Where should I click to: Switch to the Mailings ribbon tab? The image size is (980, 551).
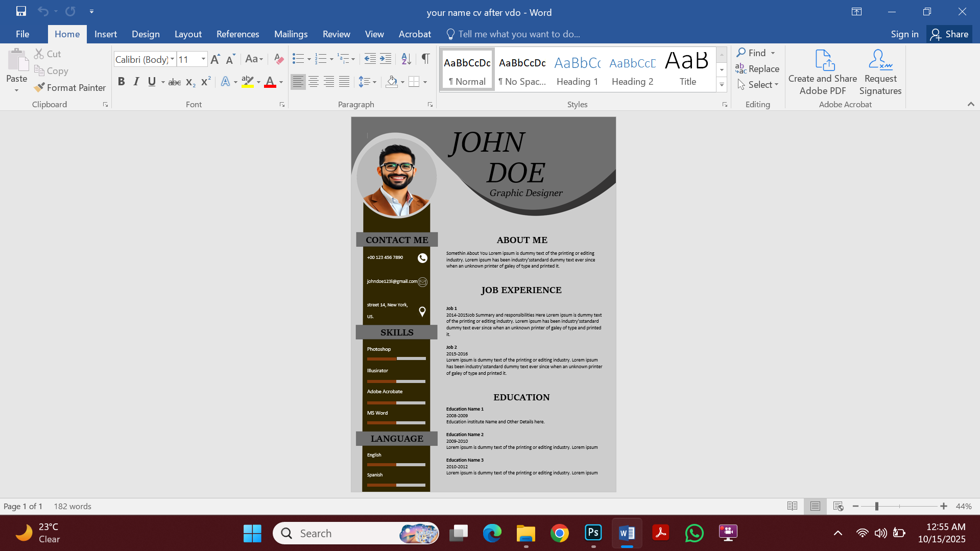pos(291,34)
